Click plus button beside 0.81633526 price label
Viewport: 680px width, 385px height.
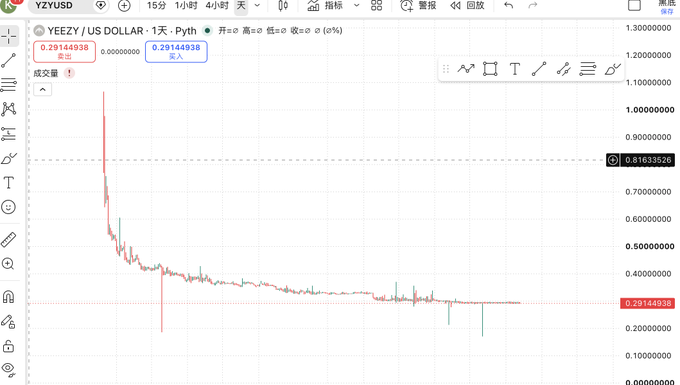(x=613, y=160)
